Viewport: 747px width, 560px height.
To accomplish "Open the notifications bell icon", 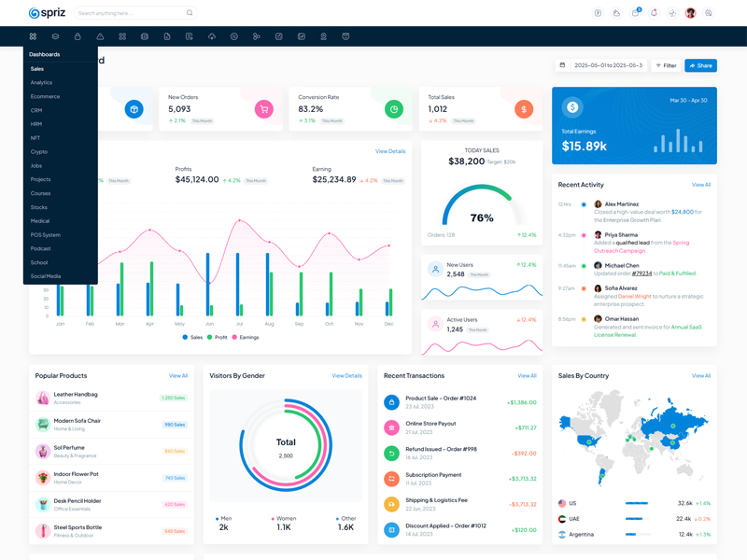I will pos(654,13).
